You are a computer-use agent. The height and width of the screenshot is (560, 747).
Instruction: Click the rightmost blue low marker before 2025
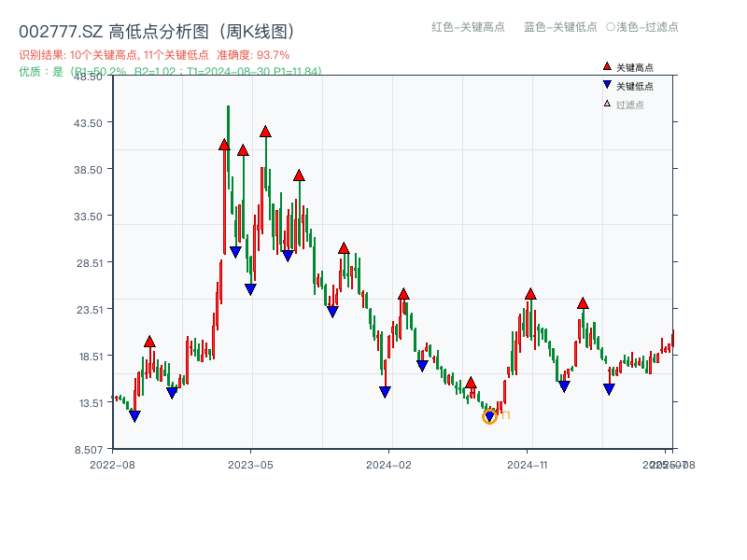[x=611, y=387]
